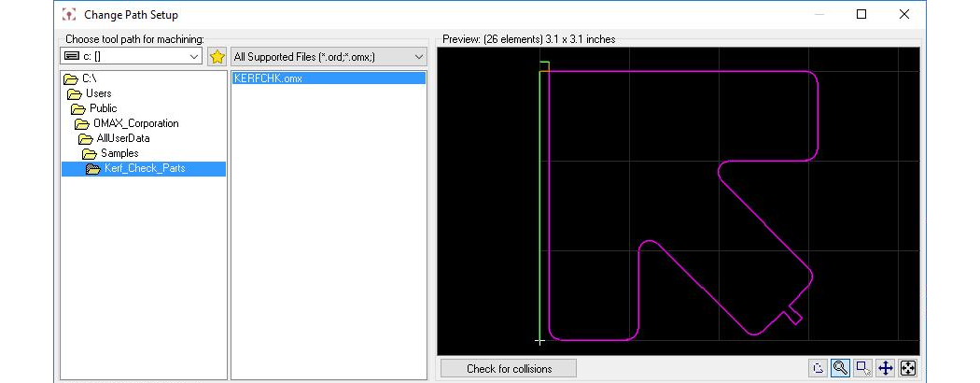Click the zoom extents icon
980x383 pixels.
(x=908, y=369)
